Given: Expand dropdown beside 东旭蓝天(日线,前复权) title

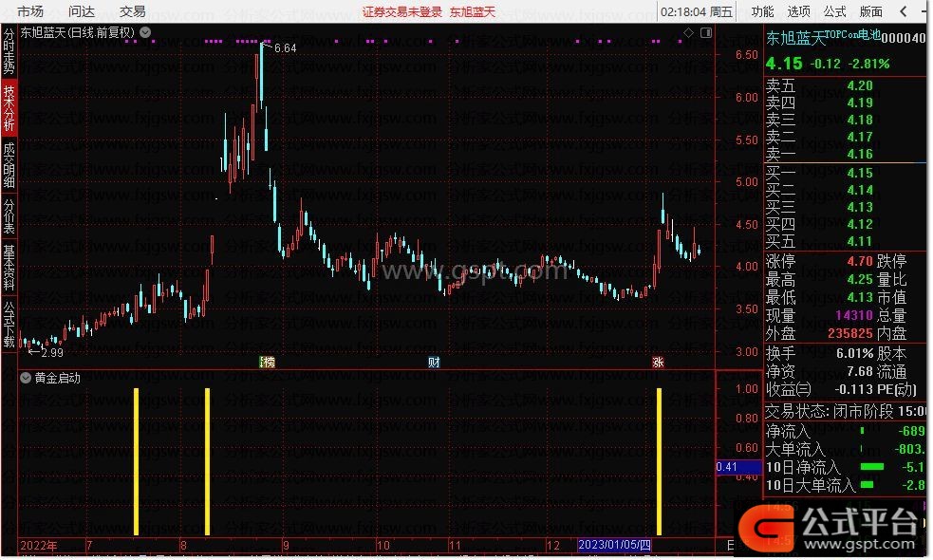Looking at the screenshot, I should (145, 32).
